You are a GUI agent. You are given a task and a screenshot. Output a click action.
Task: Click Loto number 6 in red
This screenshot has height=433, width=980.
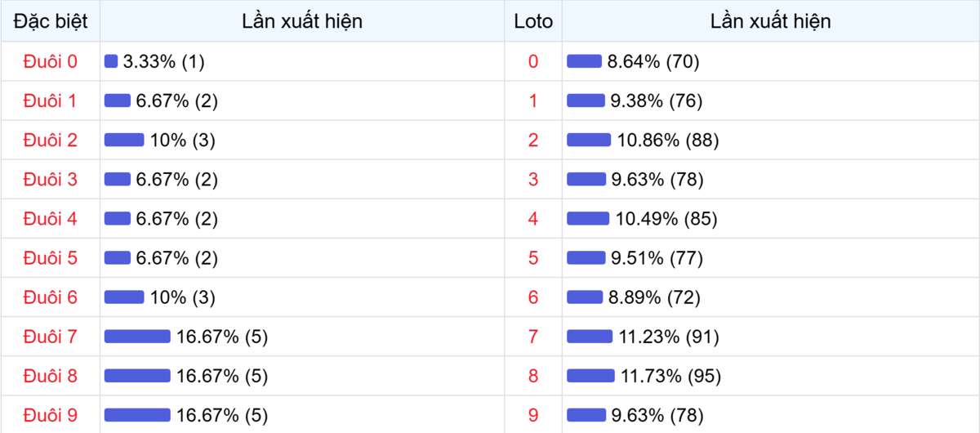click(533, 297)
